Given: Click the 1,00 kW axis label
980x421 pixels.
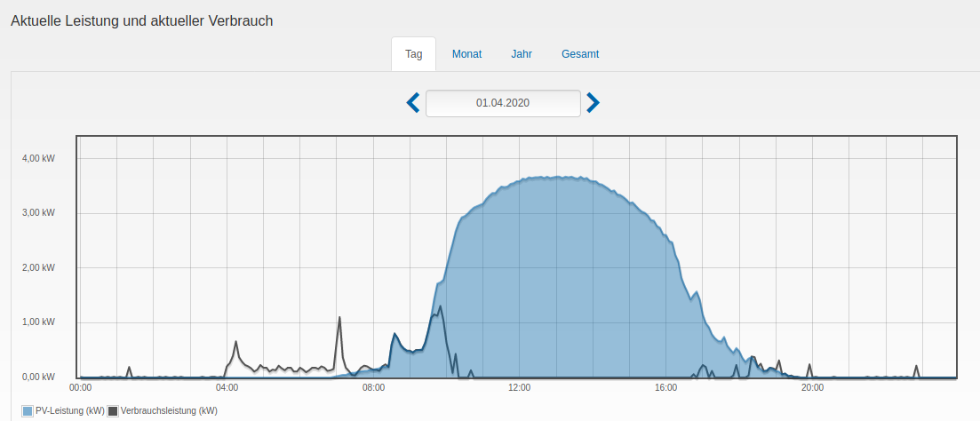Looking at the screenshot, I should 40,322.
